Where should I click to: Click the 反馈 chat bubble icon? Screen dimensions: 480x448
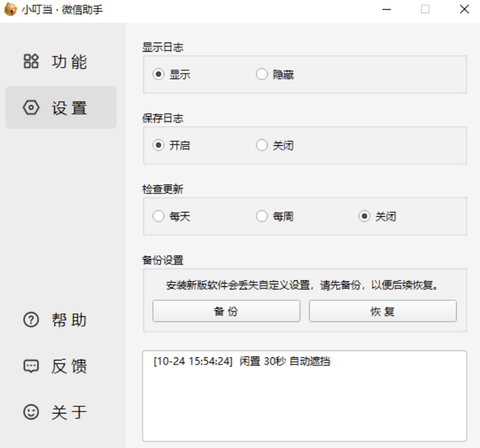(31, 366)
